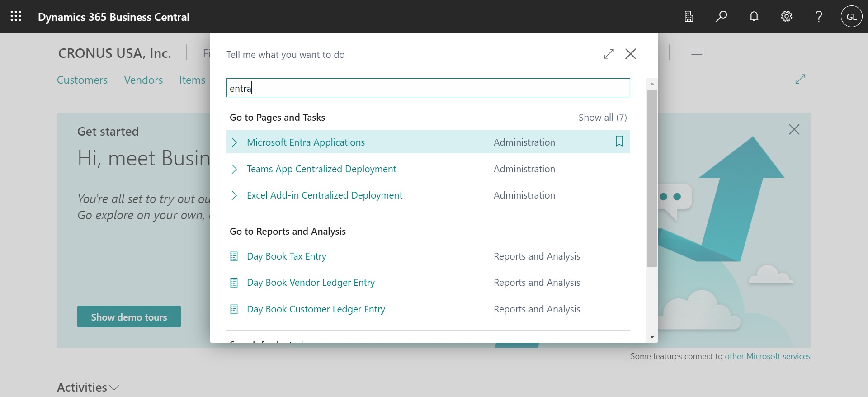This screenshot has width=868, height=397.
Task: Open the notifications bell icon
Action: (x=754, y=17)
